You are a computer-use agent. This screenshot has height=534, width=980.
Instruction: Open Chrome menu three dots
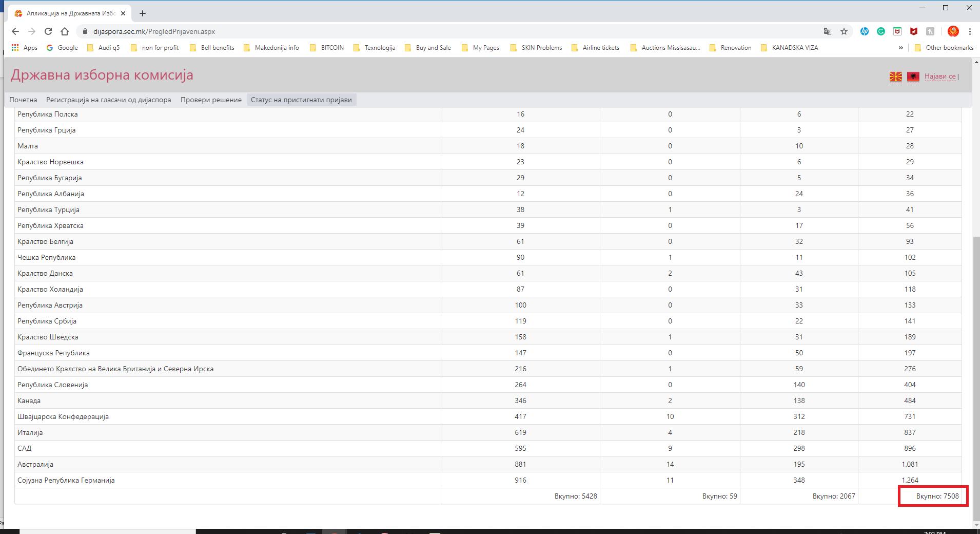970,31
